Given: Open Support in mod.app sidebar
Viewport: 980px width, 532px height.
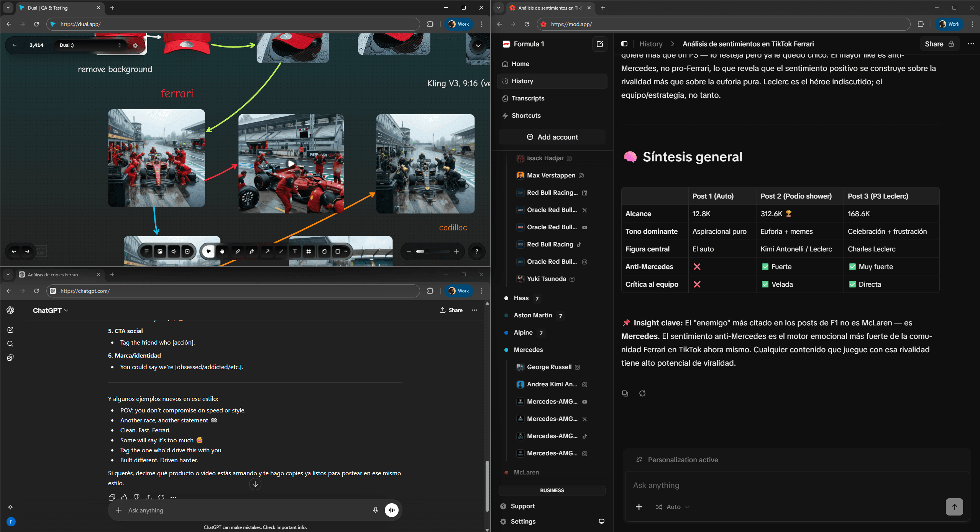Looking at the screenshot, I should click(x=518, y=506).
